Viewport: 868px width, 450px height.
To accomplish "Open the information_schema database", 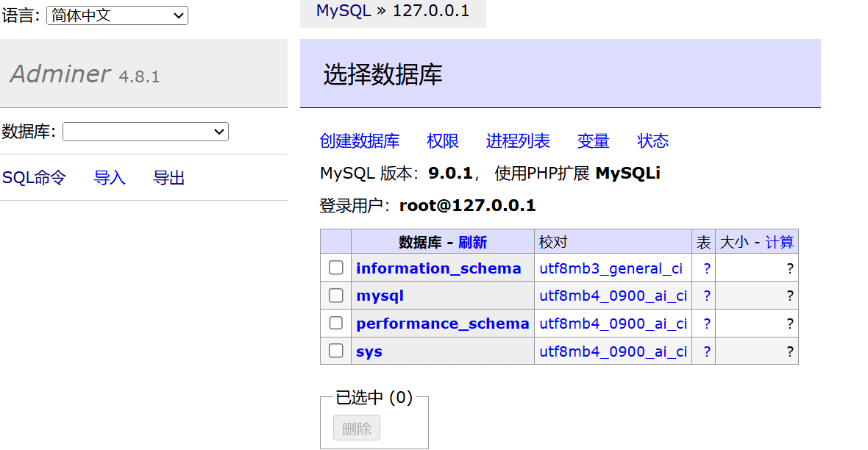I will (x=439, y=268).
